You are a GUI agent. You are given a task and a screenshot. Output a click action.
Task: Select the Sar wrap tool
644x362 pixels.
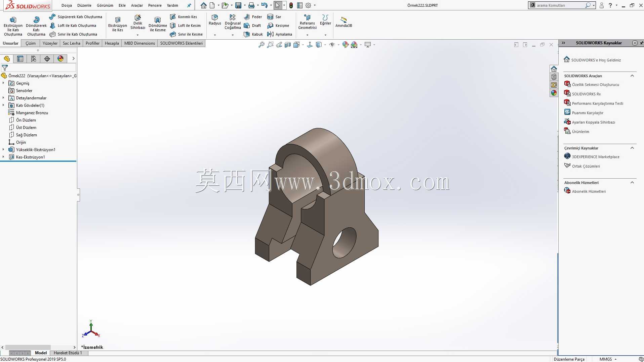[x=274, y=17]
